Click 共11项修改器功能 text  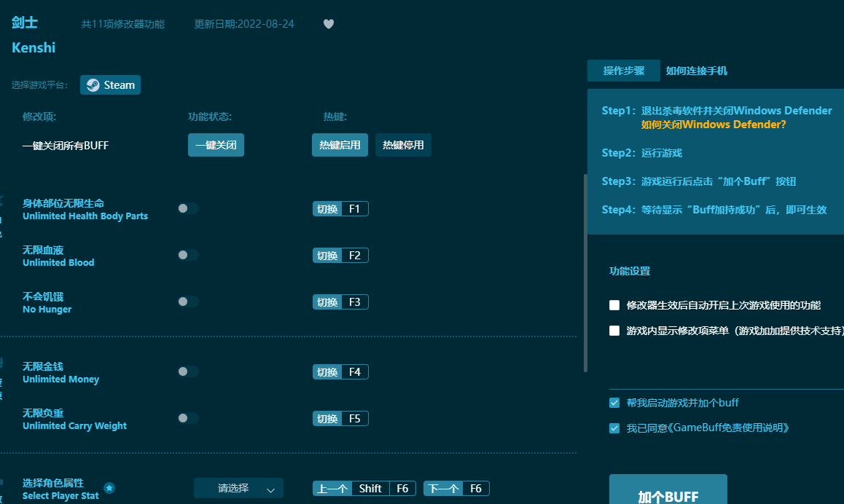(122, 24)
